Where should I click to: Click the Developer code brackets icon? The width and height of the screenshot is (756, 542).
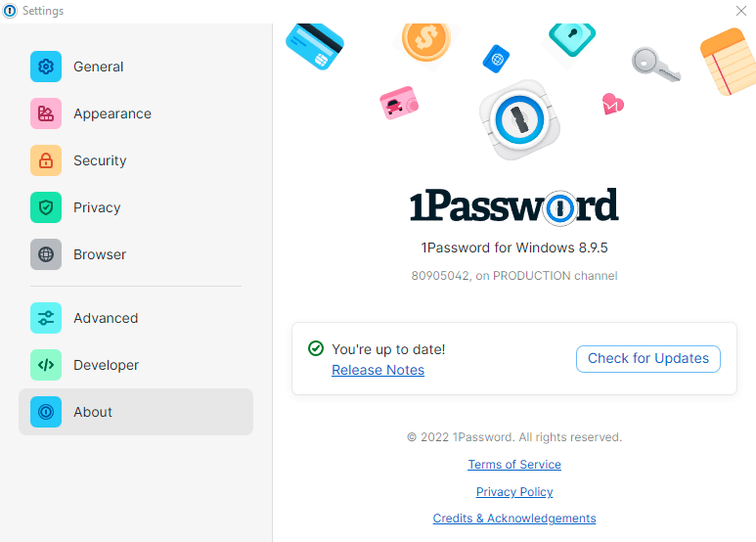[x=46, y=365]
